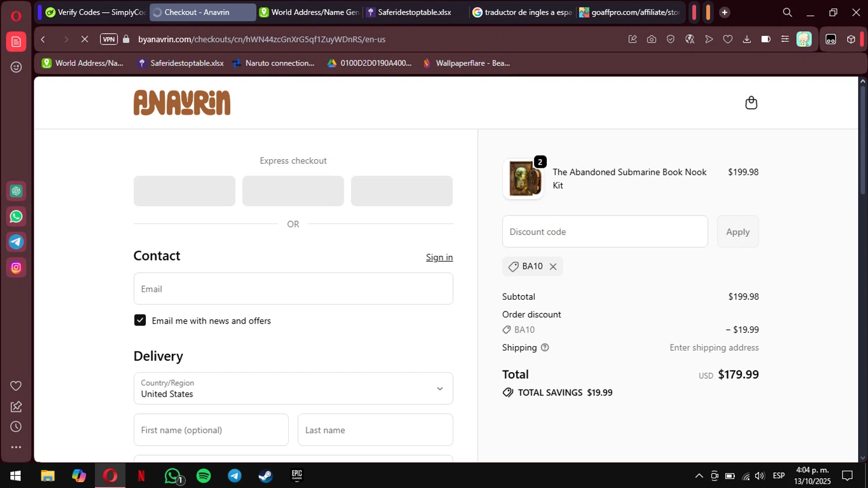This screenshot has height=488, width=868.
Task: Open the shopping bag cart icon
Action: tap(751, 102)
